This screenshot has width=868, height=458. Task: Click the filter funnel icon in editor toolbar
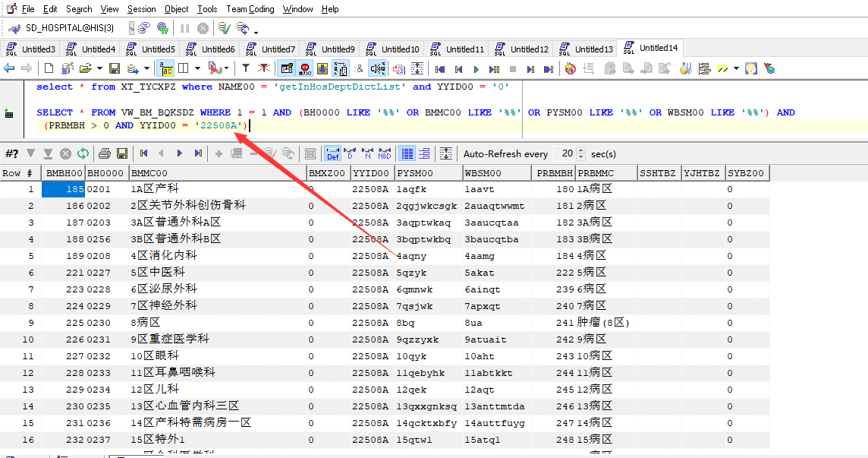(246, 68)
